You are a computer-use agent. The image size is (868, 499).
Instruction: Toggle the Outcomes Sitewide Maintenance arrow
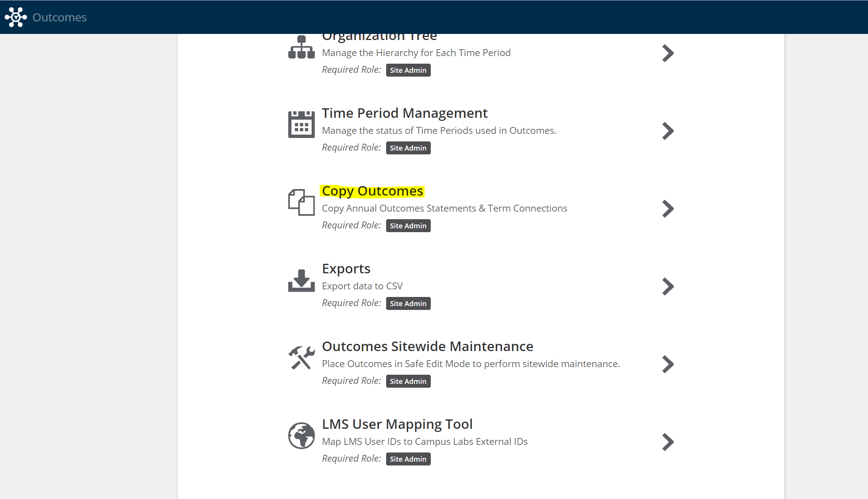pos(668,364)
